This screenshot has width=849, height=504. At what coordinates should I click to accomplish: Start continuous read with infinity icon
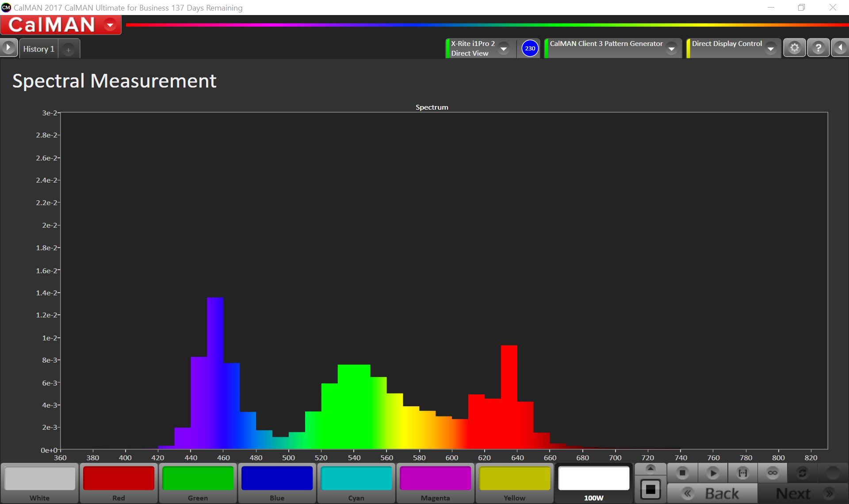773,473
